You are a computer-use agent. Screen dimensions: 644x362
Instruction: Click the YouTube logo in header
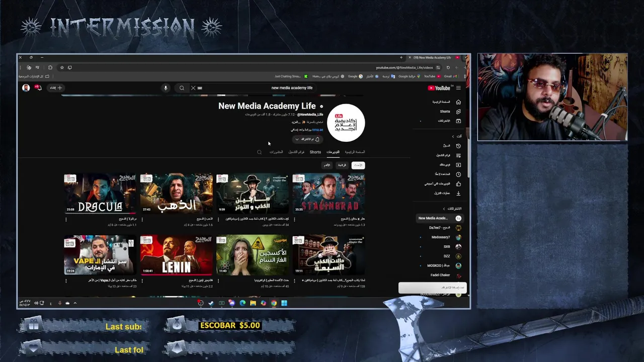439,88
